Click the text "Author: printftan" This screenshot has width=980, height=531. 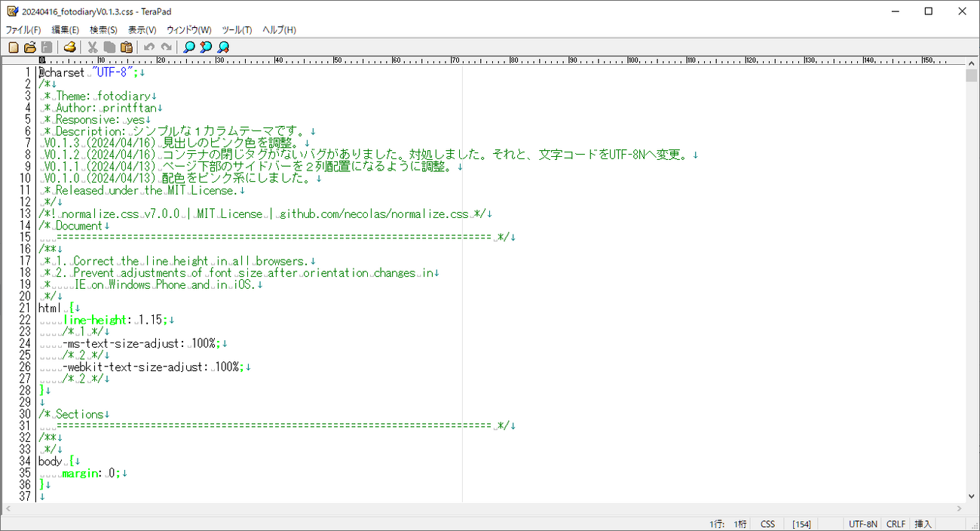click(106, 108)
